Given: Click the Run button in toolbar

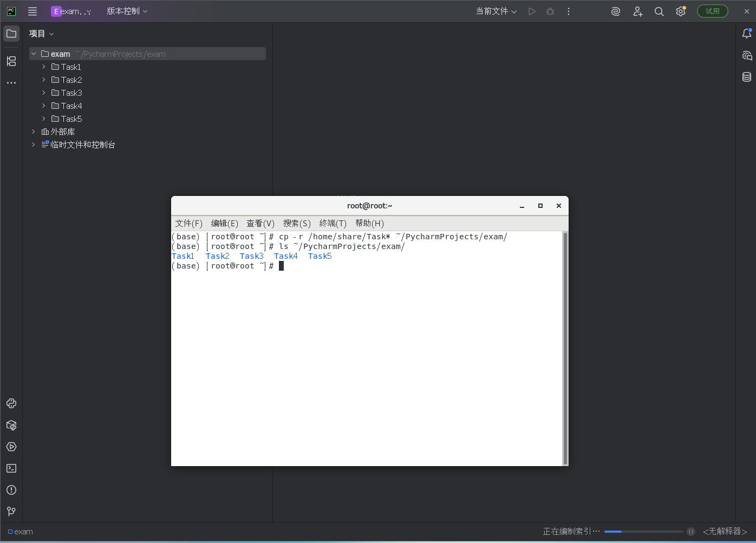Looking at the screenshot, I should pyautogui.click(x=532, y=11).
